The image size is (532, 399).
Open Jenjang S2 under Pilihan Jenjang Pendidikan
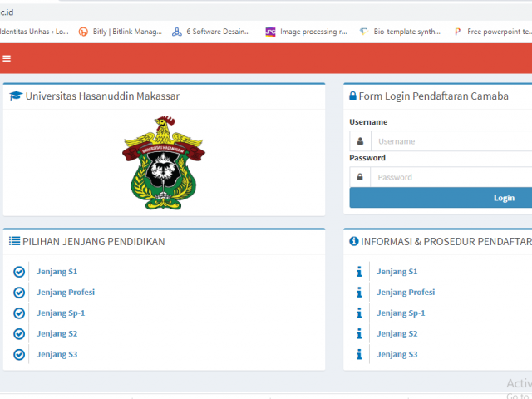point(57,334)
